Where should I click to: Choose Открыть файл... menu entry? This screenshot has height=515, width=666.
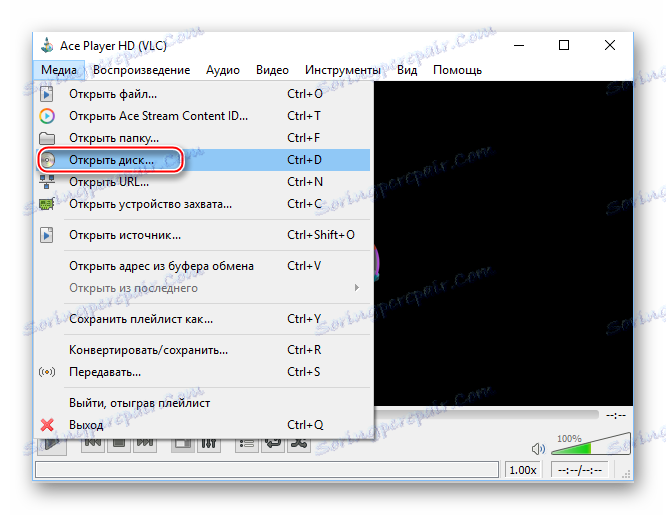point(203,94)
